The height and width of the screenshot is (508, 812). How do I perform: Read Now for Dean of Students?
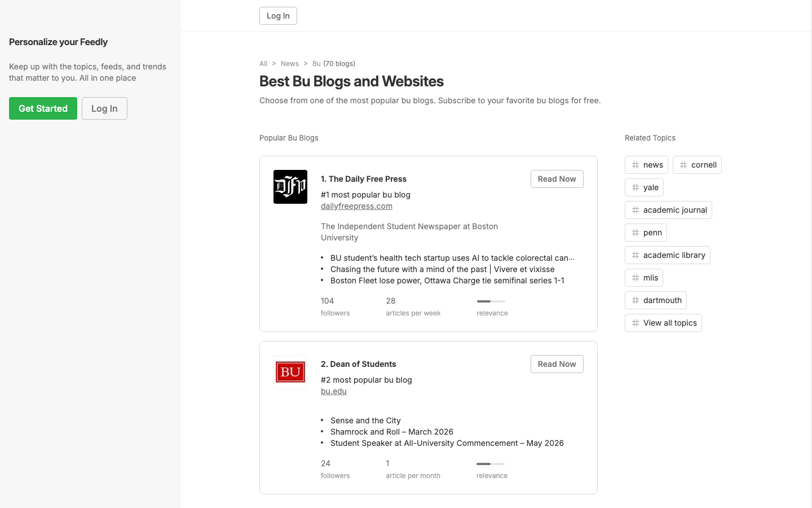pyautogui.click(x=557, y=364)
